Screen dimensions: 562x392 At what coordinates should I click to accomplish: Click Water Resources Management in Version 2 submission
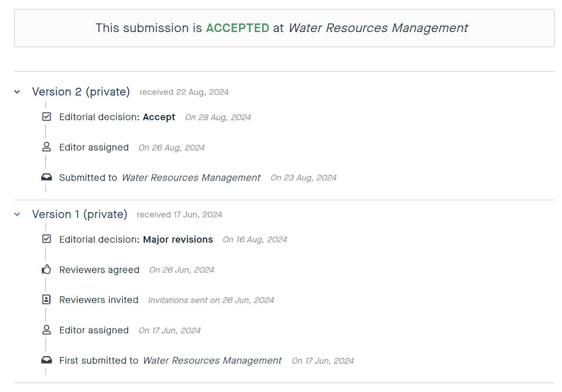191,178
